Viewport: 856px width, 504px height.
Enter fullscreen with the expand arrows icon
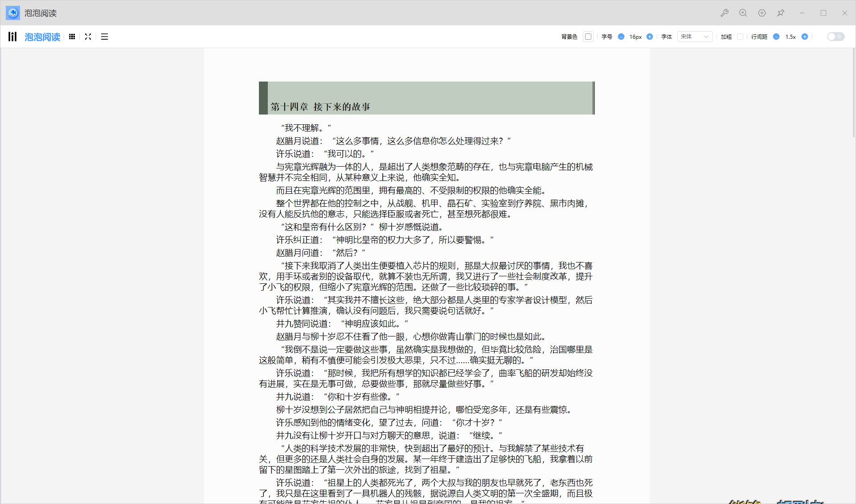click(x=88, y=37)
